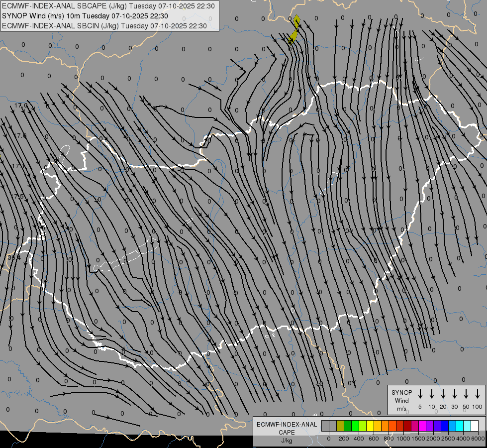Click the olive CAPE patch on the map
Screen dimensions: 487x448
[294, 31]
